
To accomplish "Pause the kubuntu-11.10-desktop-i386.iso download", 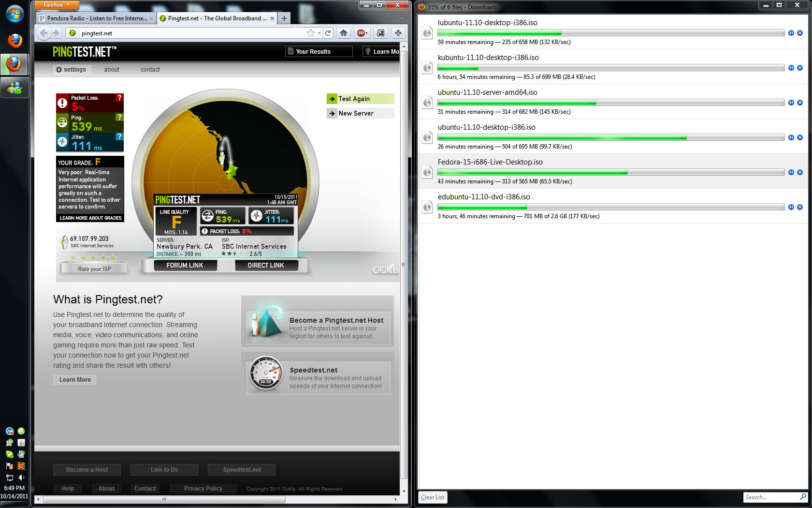I will coord(791,68).
